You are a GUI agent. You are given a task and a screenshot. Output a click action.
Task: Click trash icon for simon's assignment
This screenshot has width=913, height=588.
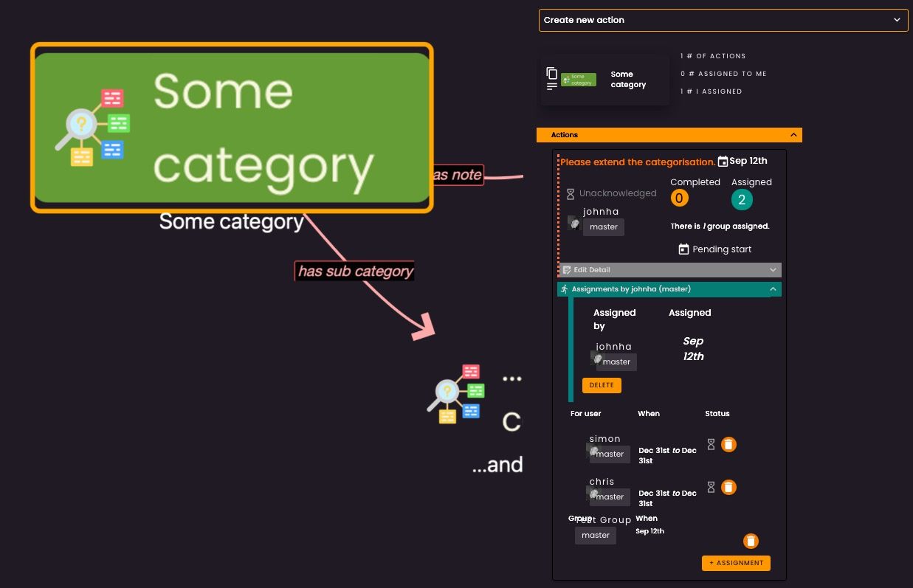click(728, 445)
